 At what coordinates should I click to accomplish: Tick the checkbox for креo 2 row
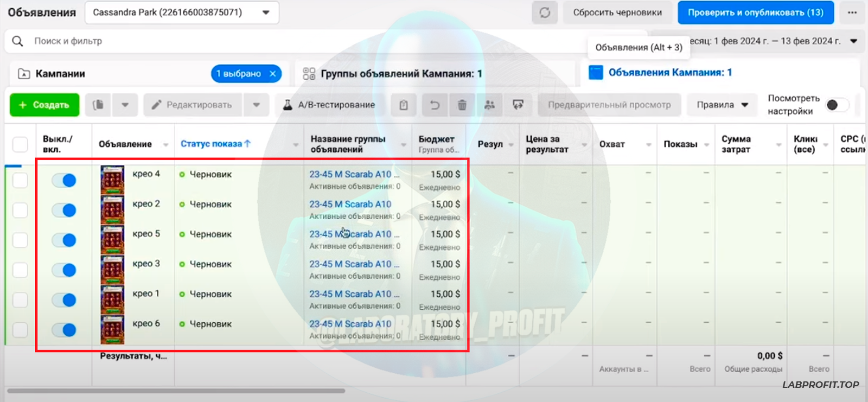coord(20,210)
